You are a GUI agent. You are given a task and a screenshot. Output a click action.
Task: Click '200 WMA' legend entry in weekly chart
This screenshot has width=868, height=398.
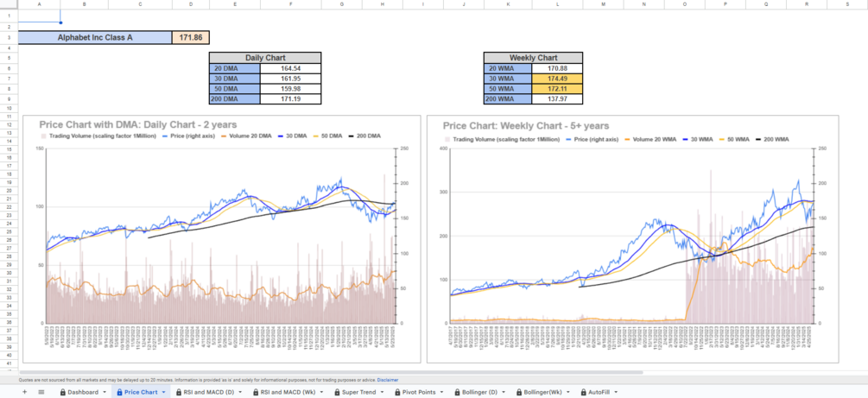[x=772, y=140]
